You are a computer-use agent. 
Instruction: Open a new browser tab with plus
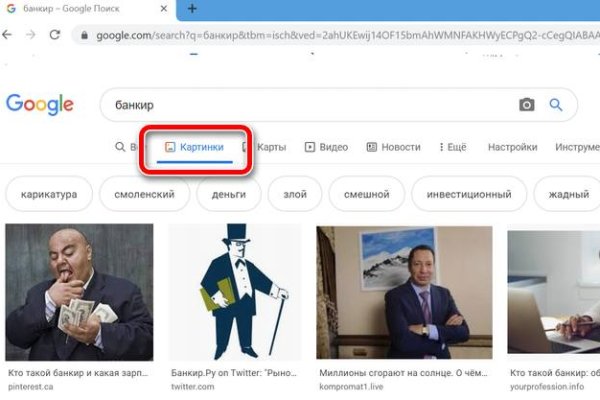click(x=192, y=9)
